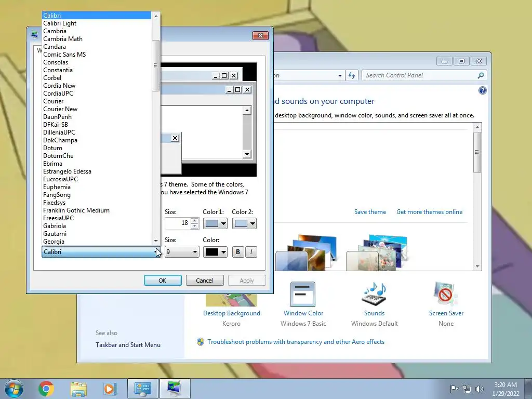Select Ebrima from the list
Screen dimensions: 532x399
point(96,164)
